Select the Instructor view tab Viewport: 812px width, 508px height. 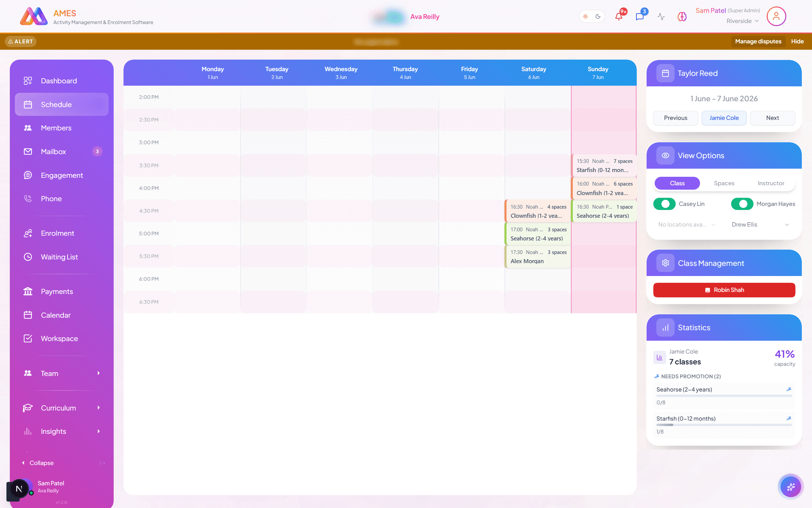click(771, 183)
